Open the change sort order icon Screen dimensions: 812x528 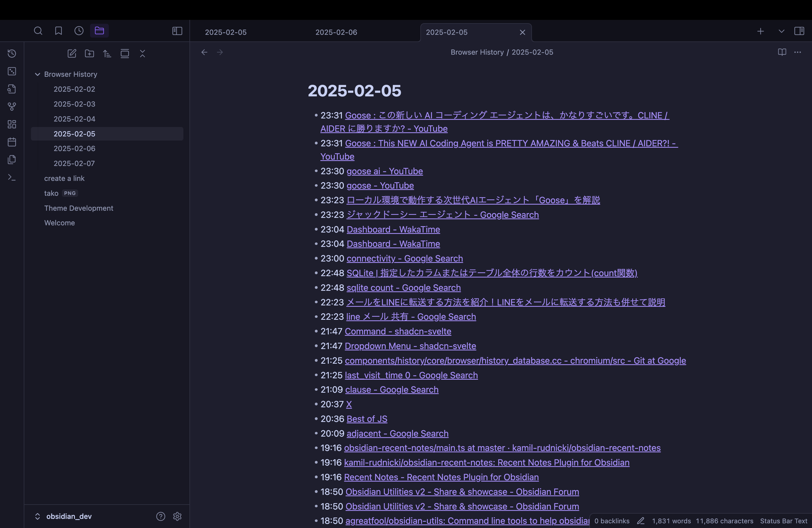[107, 54]
